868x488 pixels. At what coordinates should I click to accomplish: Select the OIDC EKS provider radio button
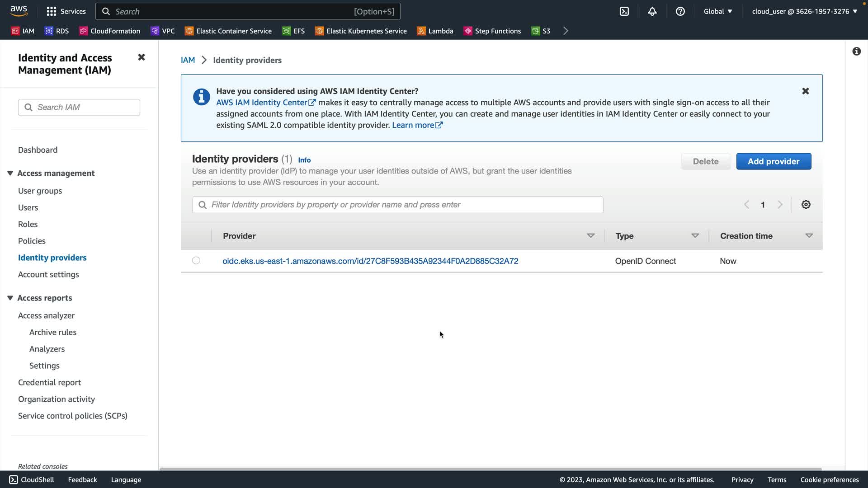[196, 261]
